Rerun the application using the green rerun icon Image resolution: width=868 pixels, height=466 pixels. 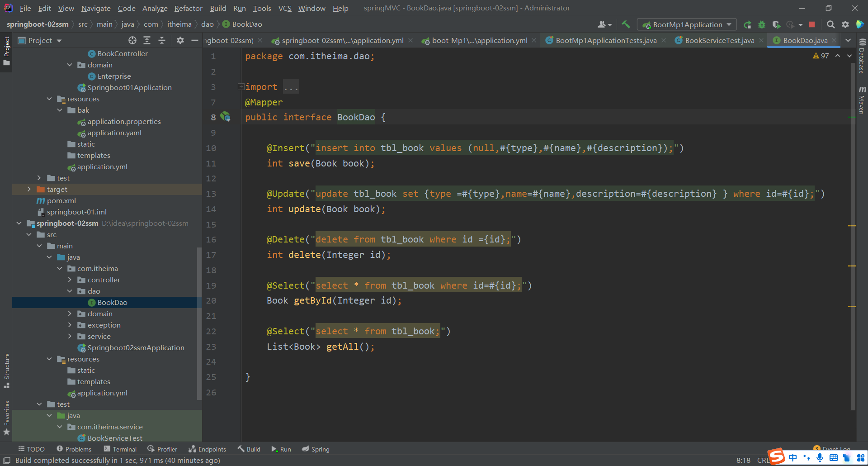(x=747, y=24)
